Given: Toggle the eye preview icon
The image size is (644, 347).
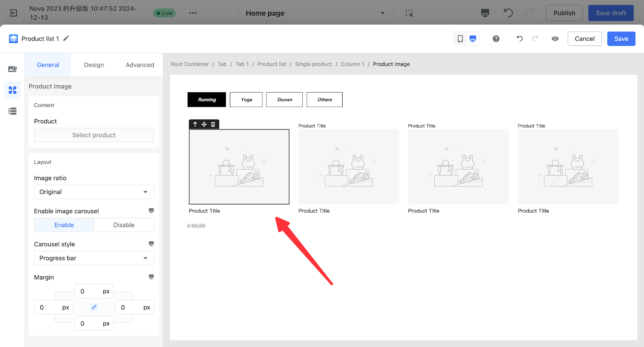Looking at the screenshot, I should [x=555, y=39].
